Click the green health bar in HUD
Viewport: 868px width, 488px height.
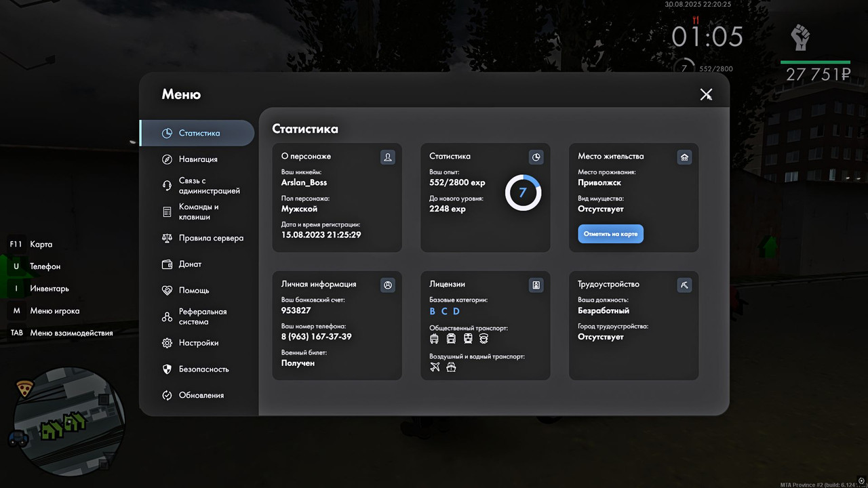tap(815, 62)
